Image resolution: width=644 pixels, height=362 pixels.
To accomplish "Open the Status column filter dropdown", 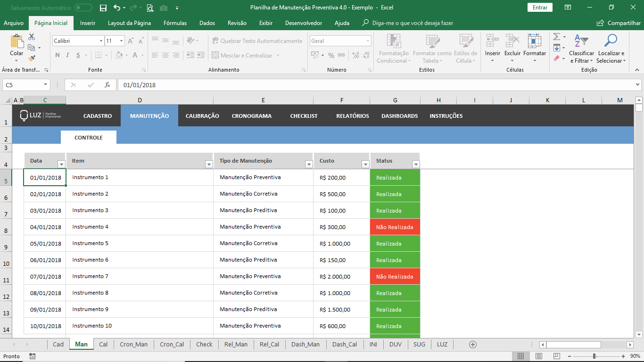I will click(415, 165).
